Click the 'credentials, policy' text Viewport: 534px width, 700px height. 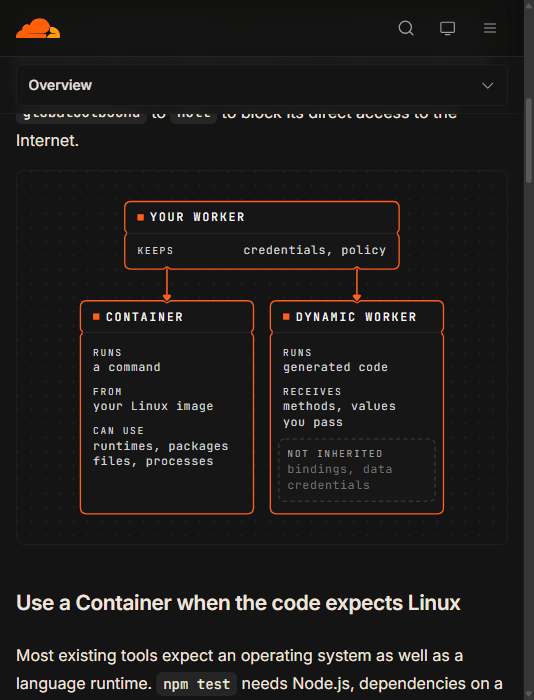click(314, 250)
